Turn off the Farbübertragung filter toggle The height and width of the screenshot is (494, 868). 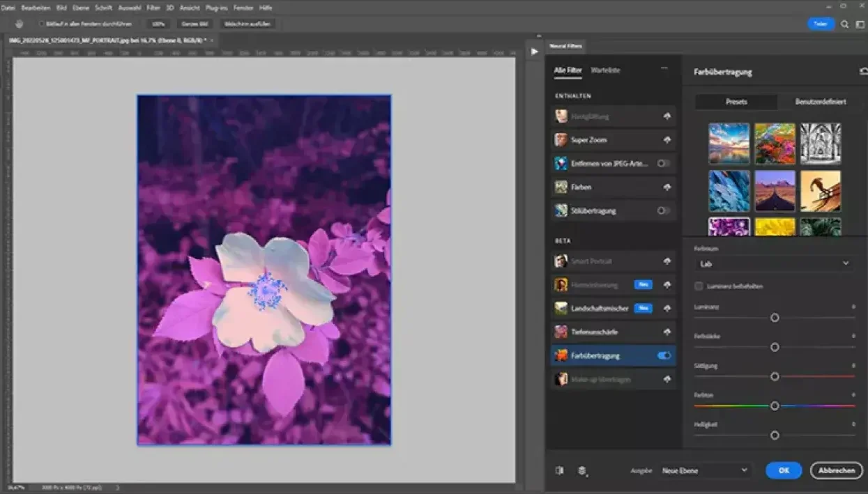664,355
